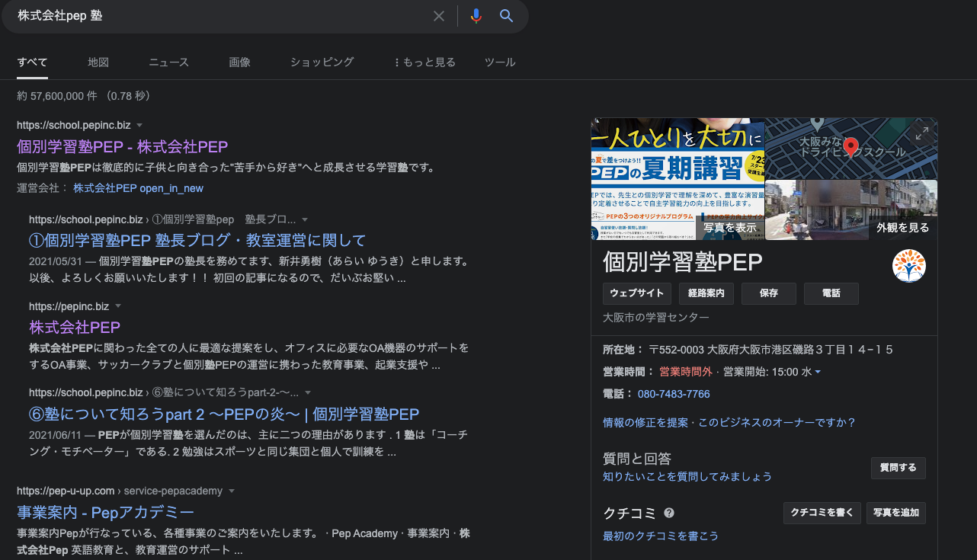Click 最初のクチコミを書こう link
This screenshot has width=977, height=560.
click(x=661, y=536)
